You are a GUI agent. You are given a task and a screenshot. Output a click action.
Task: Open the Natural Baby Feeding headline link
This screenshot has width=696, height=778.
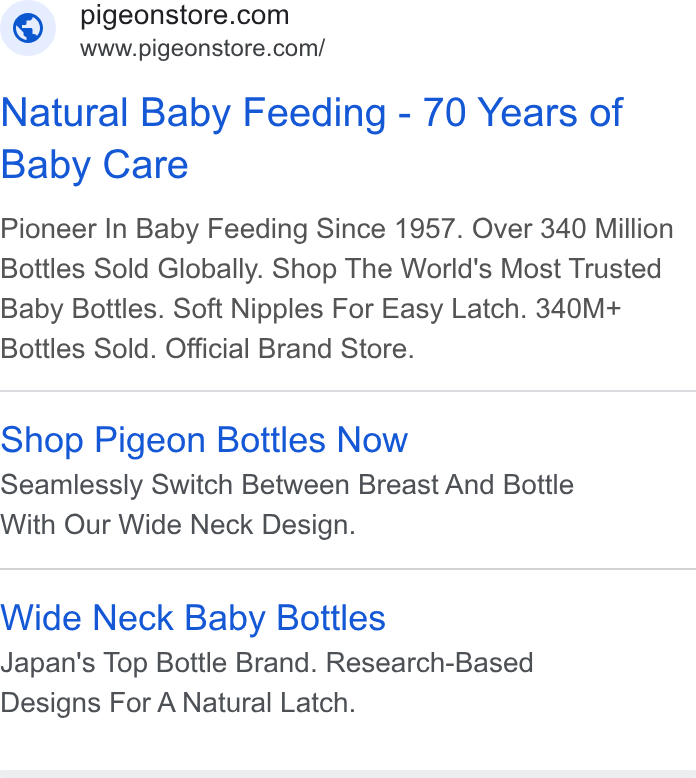[312, 138]
